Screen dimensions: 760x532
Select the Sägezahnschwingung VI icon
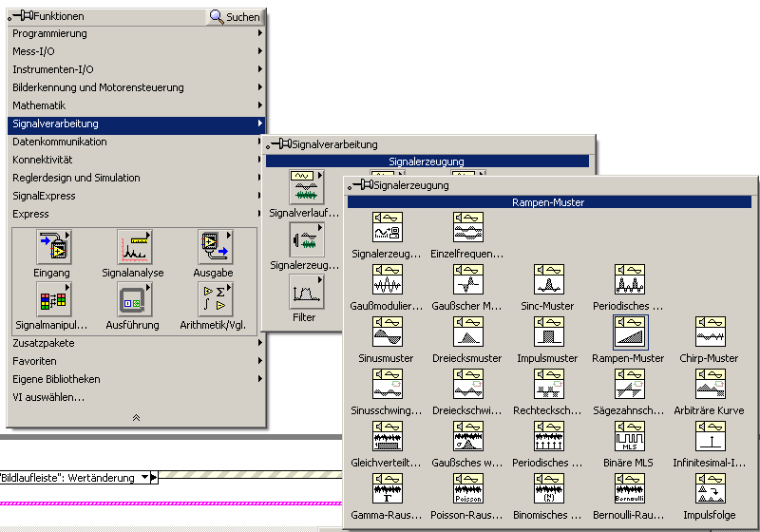(x=630, y=385)
